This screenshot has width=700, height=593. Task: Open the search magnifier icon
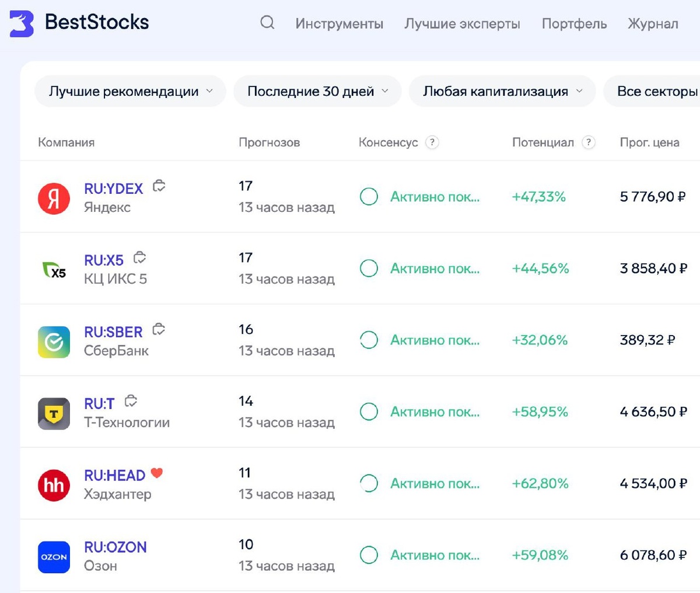[x=267, y=23]
